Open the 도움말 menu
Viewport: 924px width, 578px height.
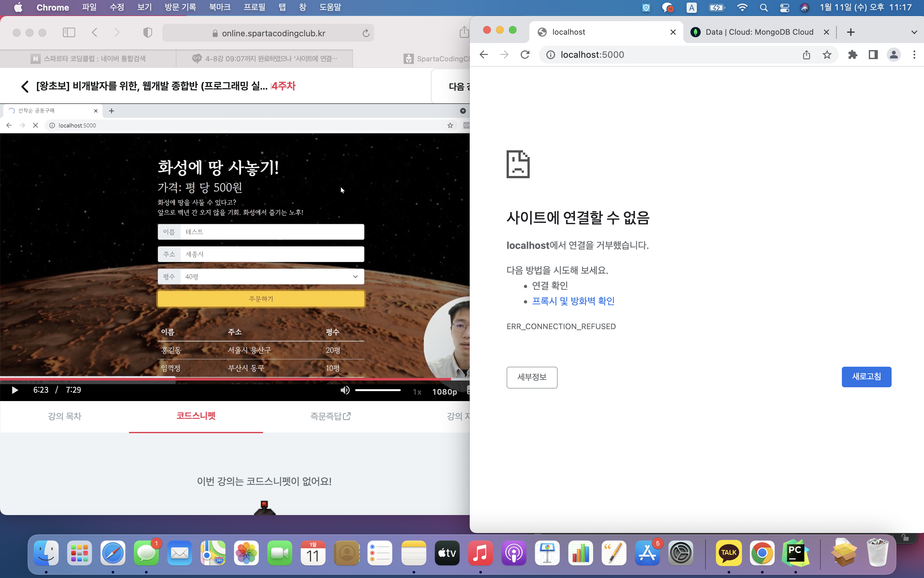click(x=330, y=7)
